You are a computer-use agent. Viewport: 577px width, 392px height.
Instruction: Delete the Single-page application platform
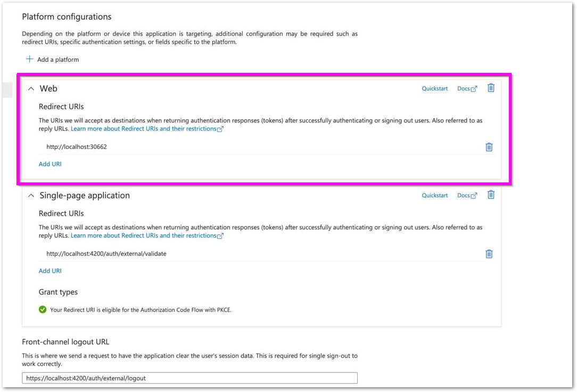[491, 195]
